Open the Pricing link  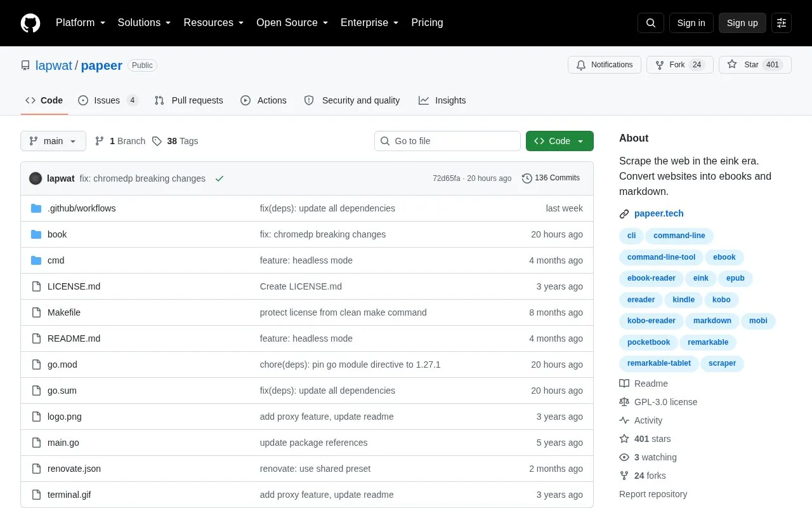point(427,23)
